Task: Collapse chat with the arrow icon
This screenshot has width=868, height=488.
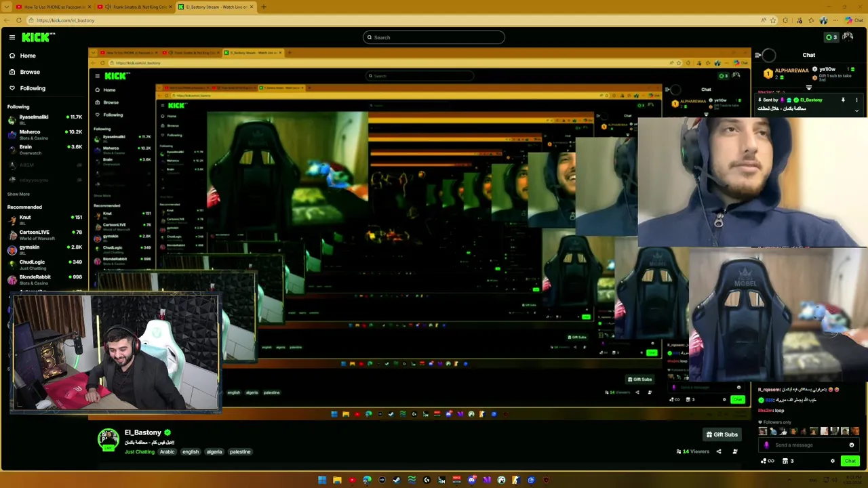Action: point(758,56)
